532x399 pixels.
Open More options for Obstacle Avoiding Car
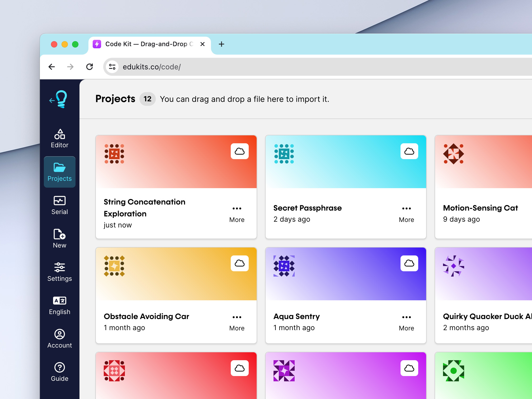237,317
